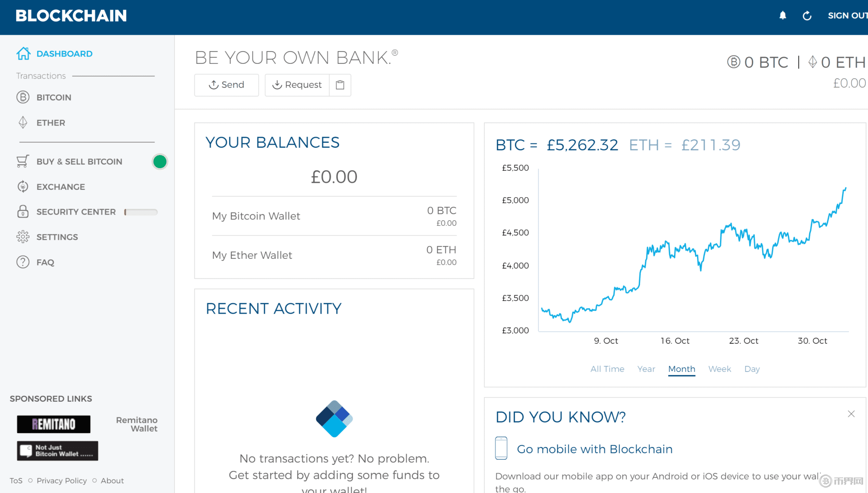This screenshot has height=493, width=868.
Task: Open the Privacy Policy link
Action: 62,480
